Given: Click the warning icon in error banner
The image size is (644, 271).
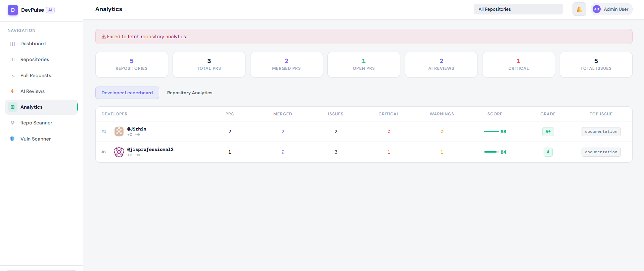Looking at the screenshot, I should [104, 37].
